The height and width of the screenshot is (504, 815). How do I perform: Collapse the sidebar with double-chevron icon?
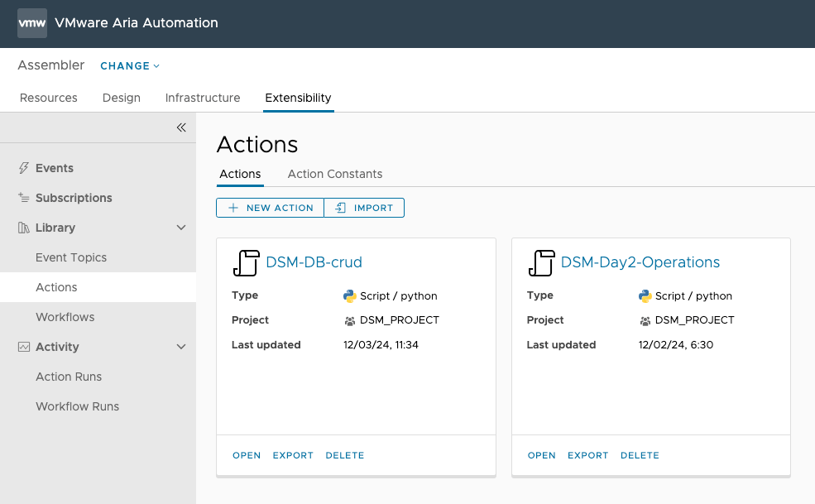(181, 127)
